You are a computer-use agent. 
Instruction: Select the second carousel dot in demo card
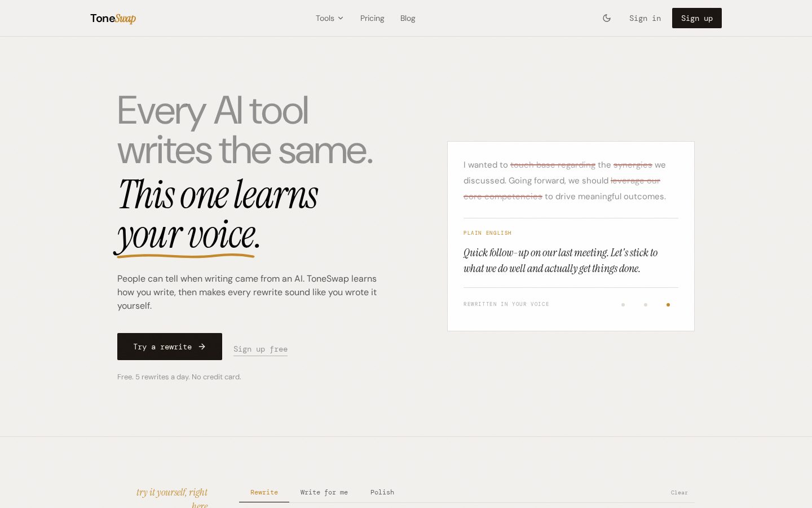pyautogui.click(x=646, y=305)
